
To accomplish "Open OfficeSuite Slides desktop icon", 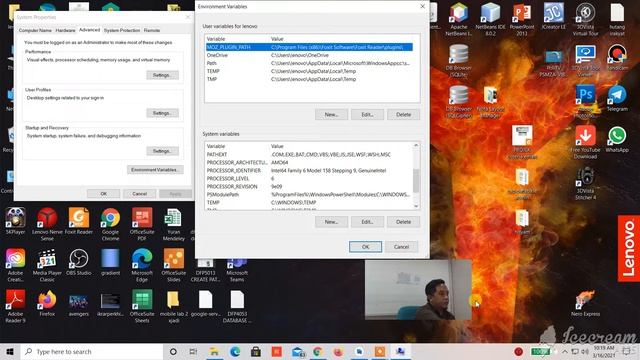I will coord(173,265).
